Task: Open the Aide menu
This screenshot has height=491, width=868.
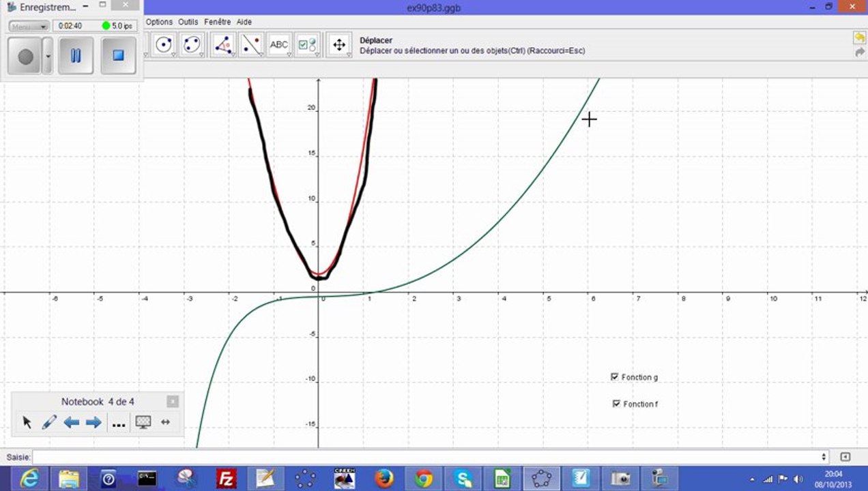Action: point(244,22)
